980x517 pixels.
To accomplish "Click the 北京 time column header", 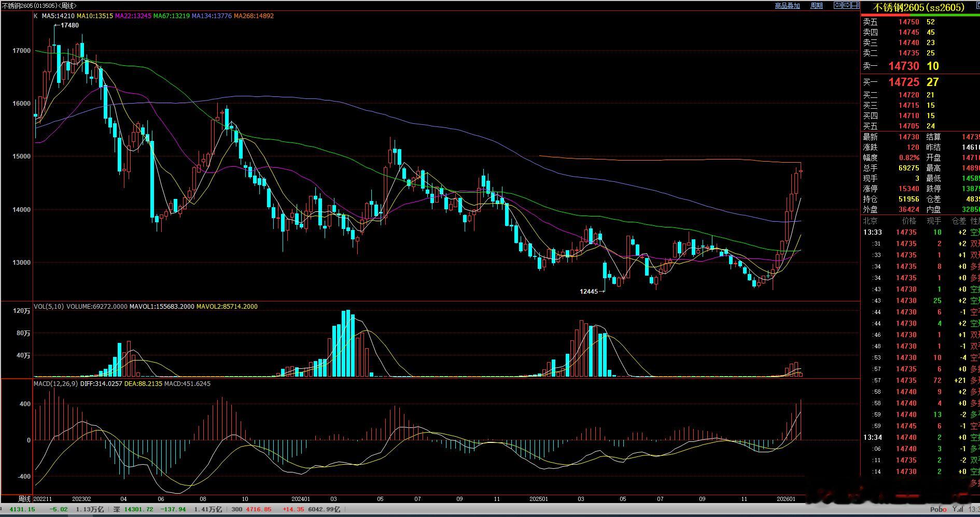I will pos(871,221).
